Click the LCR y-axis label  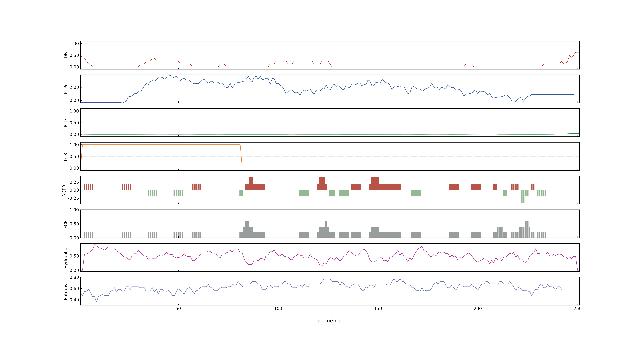pyautogui.click(x=66, y=157)
